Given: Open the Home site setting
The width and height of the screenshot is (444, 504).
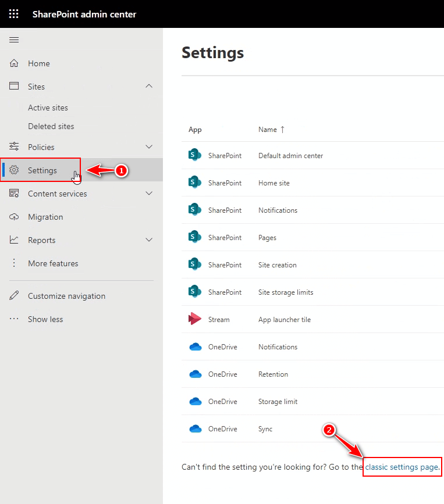Looking at the screenshot, I should click(x=274, y=183).
